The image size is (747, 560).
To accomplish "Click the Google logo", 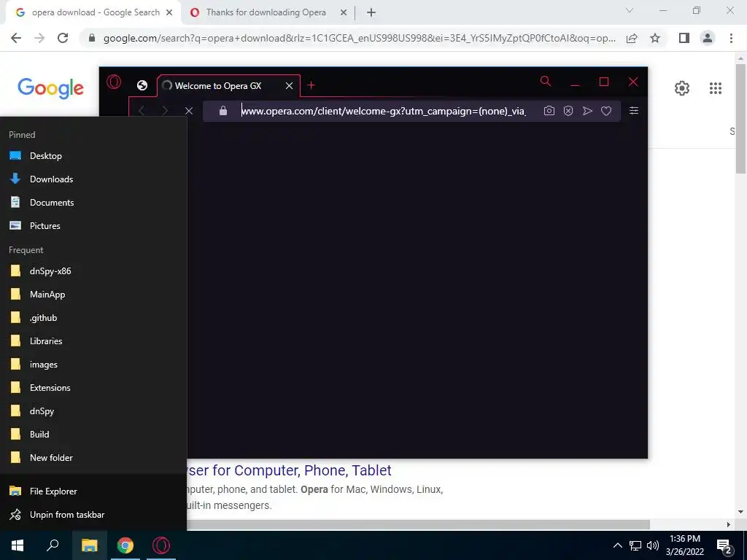I will click(x=50, y=88).
